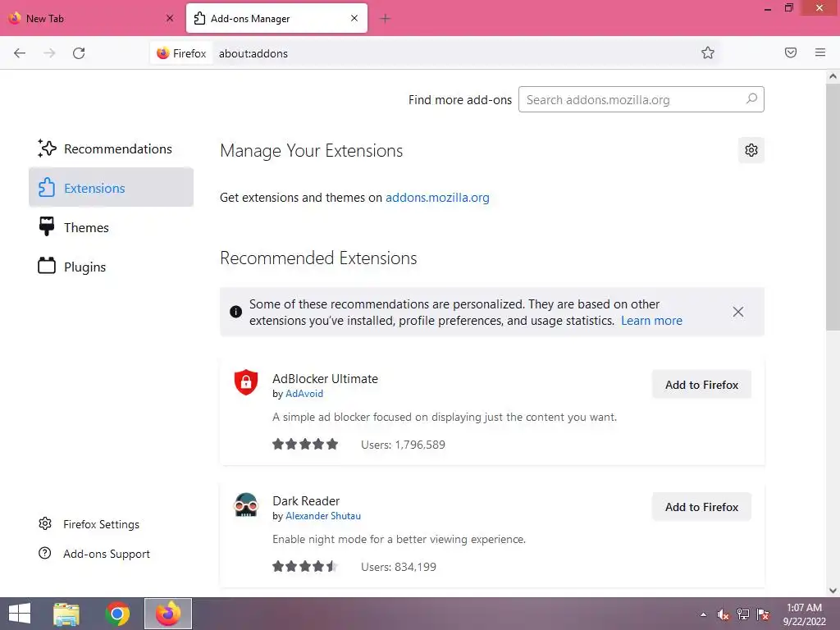Click the Search addons.mozilla.org field
The image size is (840, 630).
641,99
